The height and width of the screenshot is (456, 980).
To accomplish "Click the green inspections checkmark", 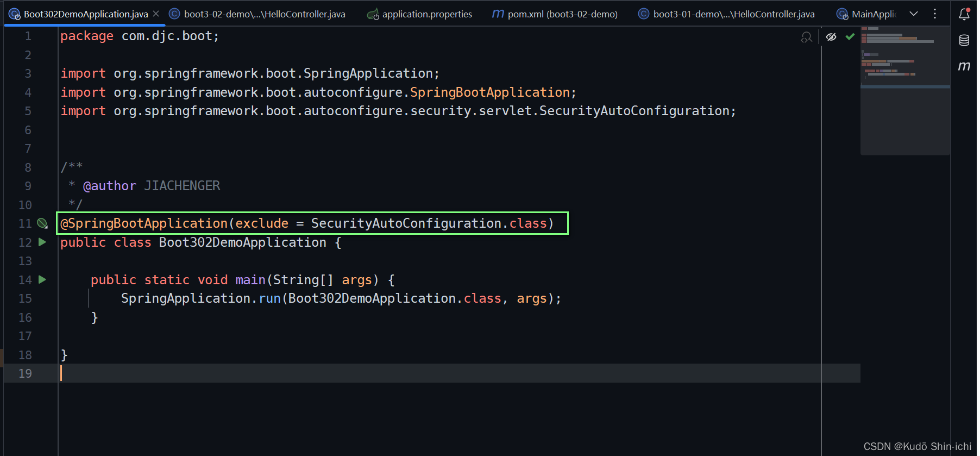I will click(850, 36).
